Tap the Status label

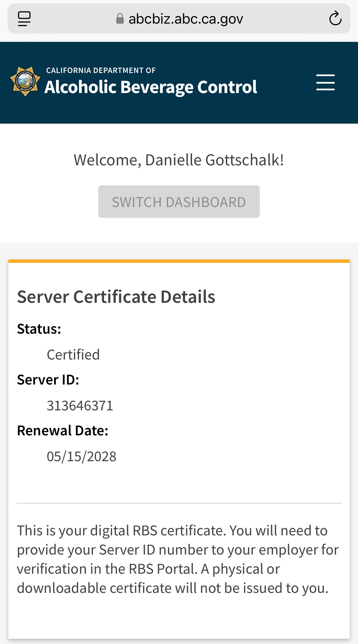(x=39, y=329)
